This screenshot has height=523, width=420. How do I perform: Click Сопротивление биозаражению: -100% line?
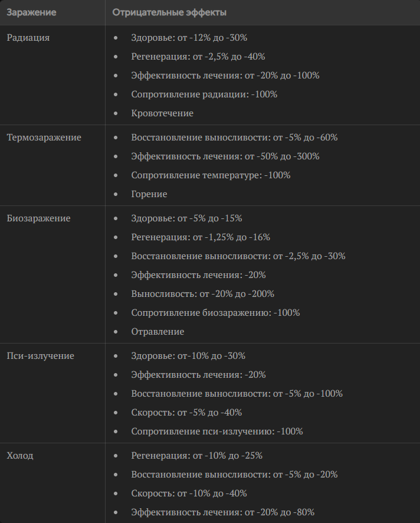(x=215, y=312)
